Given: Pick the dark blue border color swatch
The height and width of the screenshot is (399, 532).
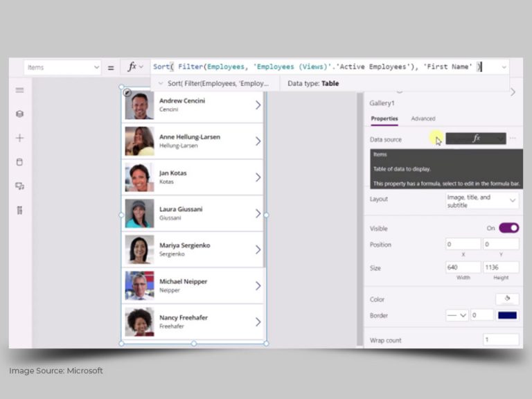Looking at the screenshot, I should [x=507, y=315].
